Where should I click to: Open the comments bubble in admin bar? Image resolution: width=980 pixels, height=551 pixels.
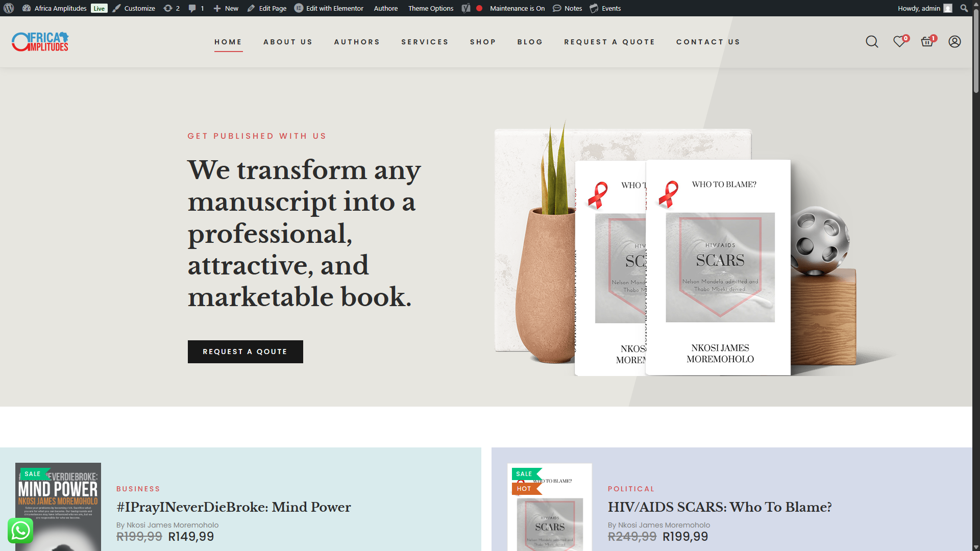pos(196,8)
